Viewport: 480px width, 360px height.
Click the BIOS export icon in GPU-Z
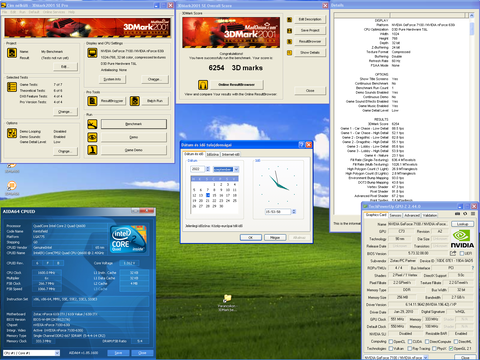click(x=453, y=253)
